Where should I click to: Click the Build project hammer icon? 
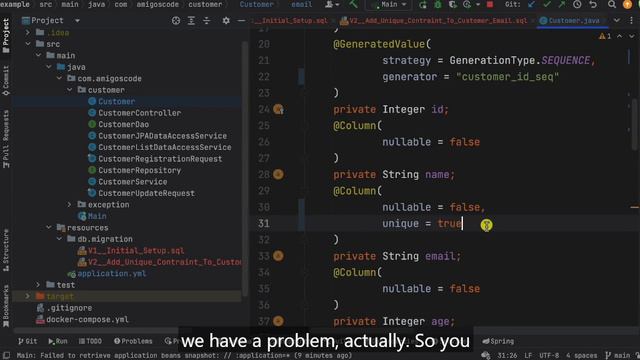pyautogui.click(x=353, y=4)
